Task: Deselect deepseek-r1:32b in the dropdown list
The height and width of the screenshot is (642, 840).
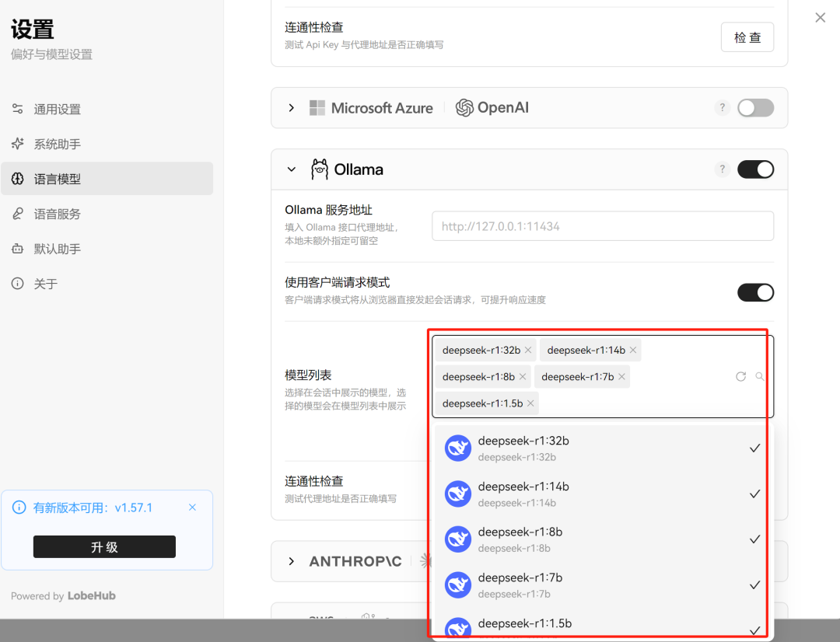Action: click(x=604, y=448)
